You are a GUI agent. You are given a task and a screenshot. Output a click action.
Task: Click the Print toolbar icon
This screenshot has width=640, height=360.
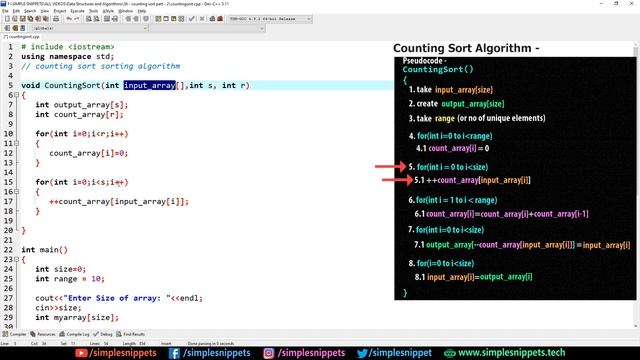tap(56, 19)
